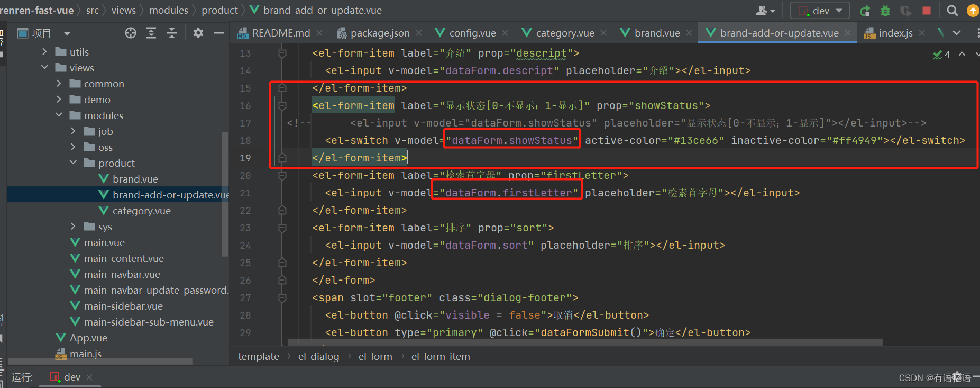This screenshot has width=980, height=388.
Task: Toggle code fold on line 20
Action: tap(282, 175)
